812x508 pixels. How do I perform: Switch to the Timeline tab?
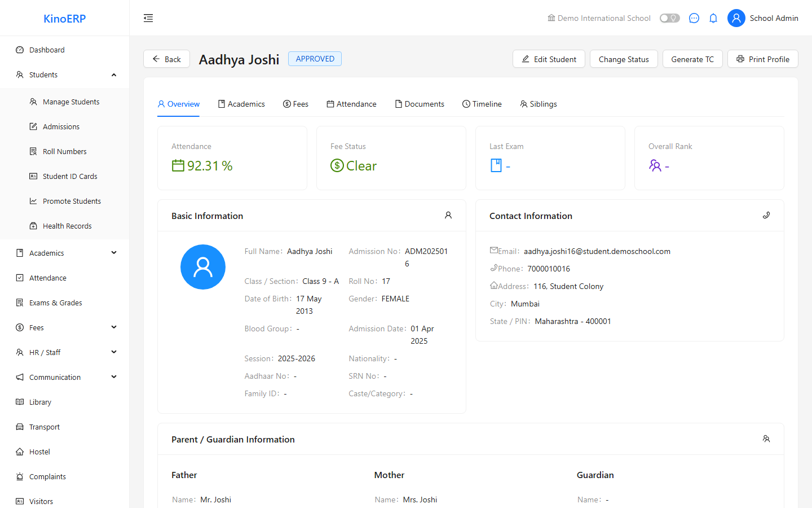coord(482,104)
